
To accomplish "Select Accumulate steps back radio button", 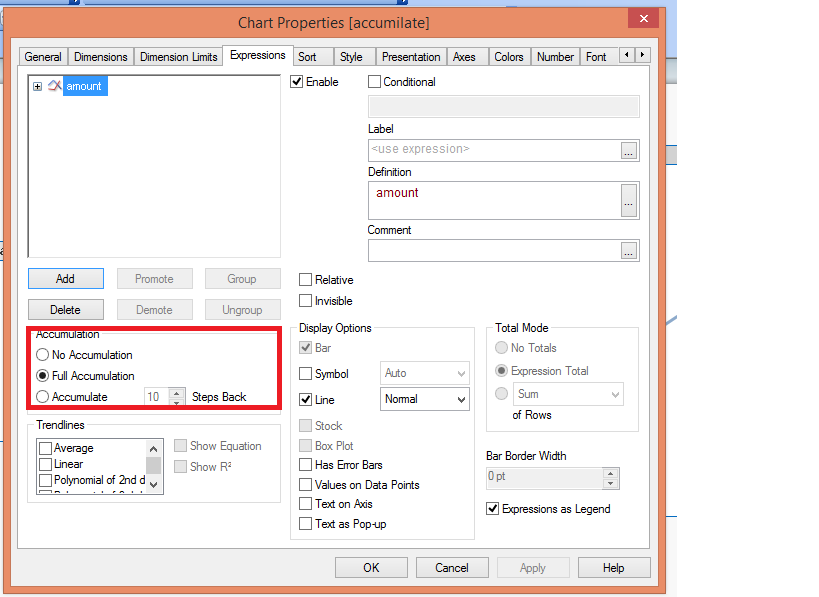I will (42, 397).
